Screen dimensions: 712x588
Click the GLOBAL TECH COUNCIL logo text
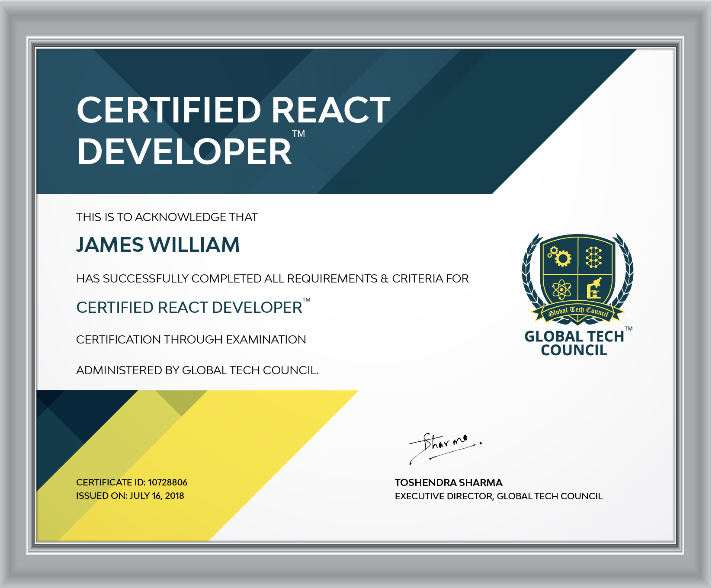pos(574,343)
